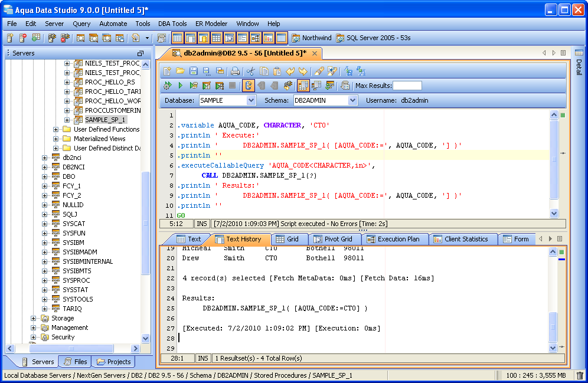The image size is (588, 383).
Task: Click the trash can icon in status bar
Action: (580, 375)
